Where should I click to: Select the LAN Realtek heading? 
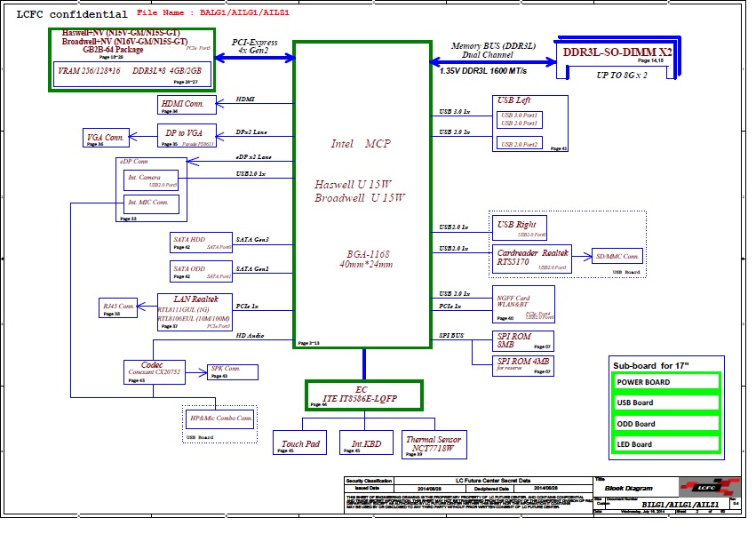[195, 299]
